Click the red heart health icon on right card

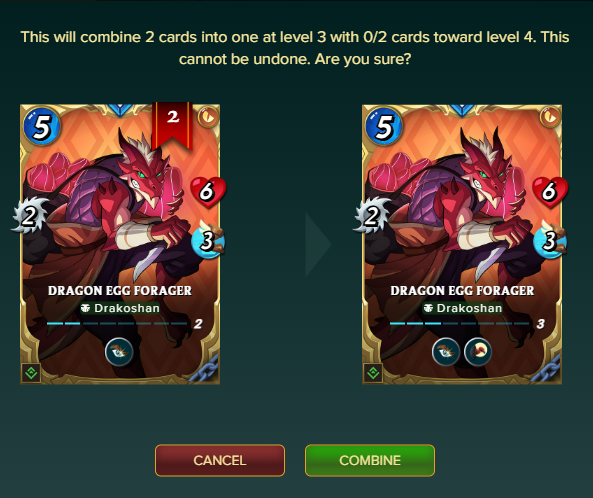click(x=550, y=192)
